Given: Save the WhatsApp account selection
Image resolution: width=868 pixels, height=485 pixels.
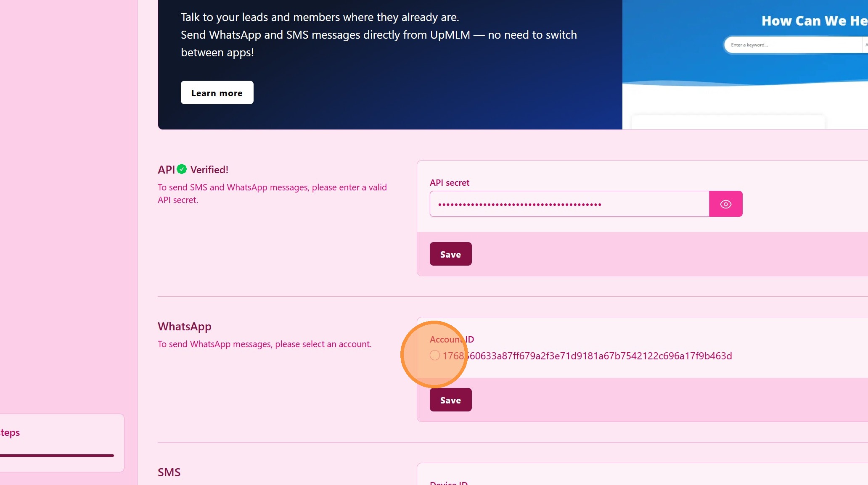Looking at the screenshot, I should [x=450, y=400].
